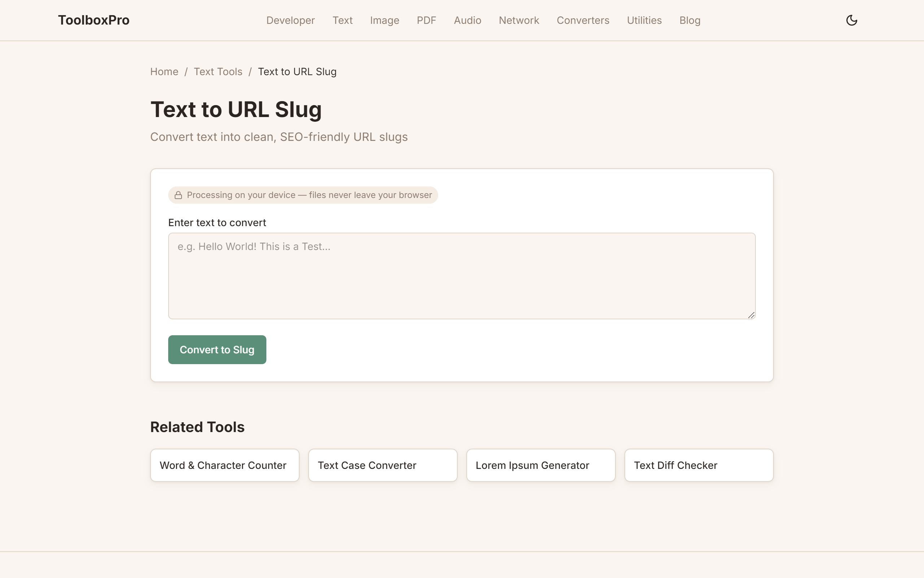The width and height of the screenshot is (924, 578).
Task: Click the 'Convert text into clean' subtitle
Action: pos(279,137)
